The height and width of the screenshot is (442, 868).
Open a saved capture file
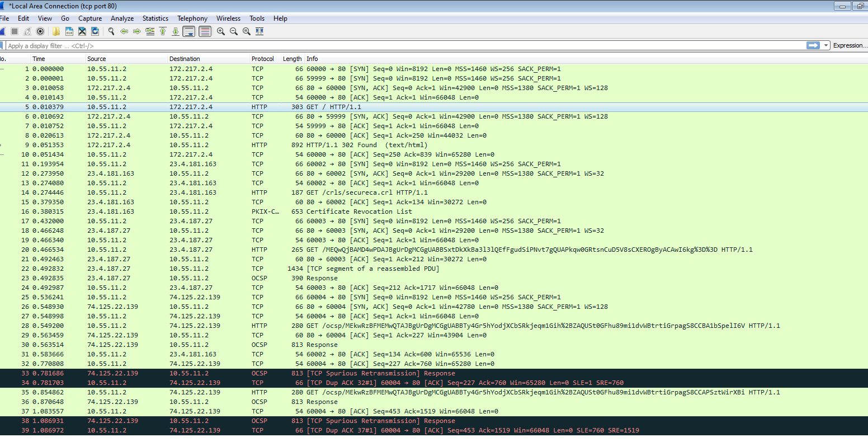[56, 31]
